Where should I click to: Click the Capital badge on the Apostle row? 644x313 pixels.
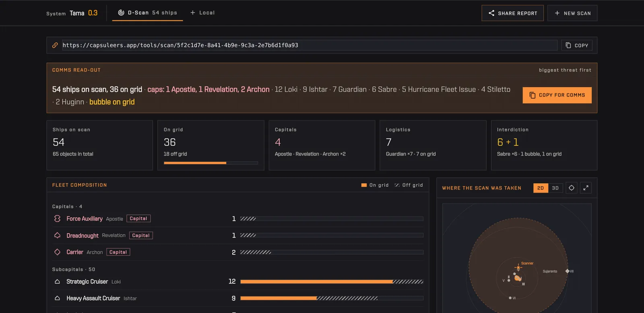138,218
